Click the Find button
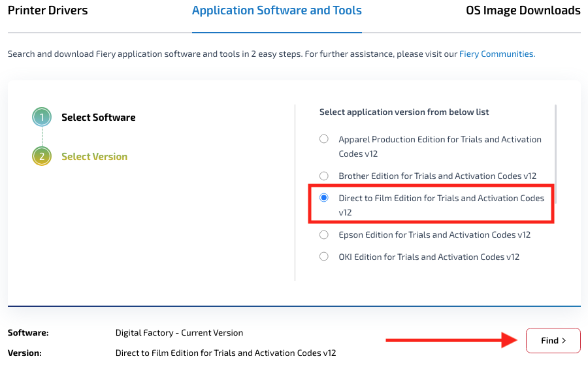 (553, 340)
